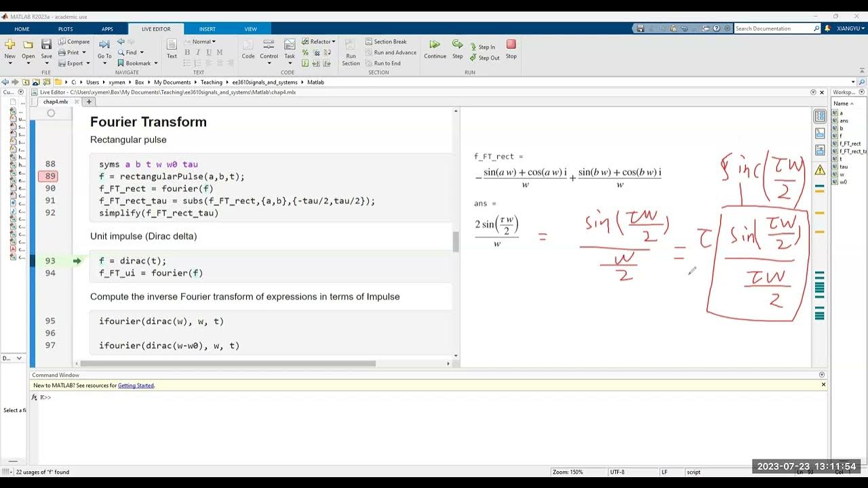The width and height of the screenshot is (868, 488).
Task: Toggle bold formatting
Action: coord(188,52)
